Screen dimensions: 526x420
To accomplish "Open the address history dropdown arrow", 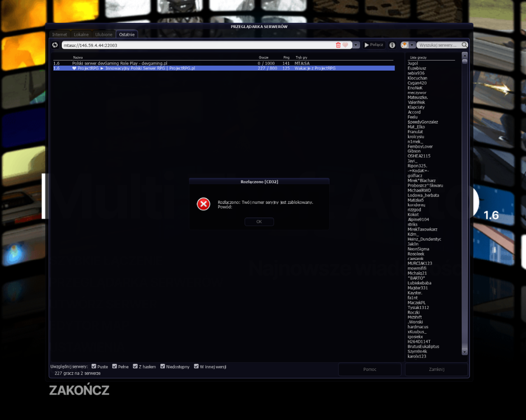I will pyautogui.click(x=356, y=45).
